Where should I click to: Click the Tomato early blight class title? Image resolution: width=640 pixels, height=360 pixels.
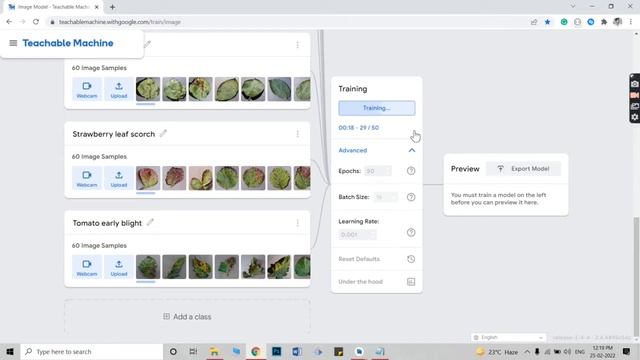click(107, 223)
